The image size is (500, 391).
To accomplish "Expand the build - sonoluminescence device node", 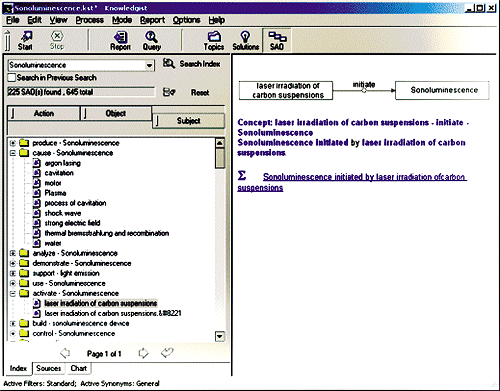I will click(13, 323).
